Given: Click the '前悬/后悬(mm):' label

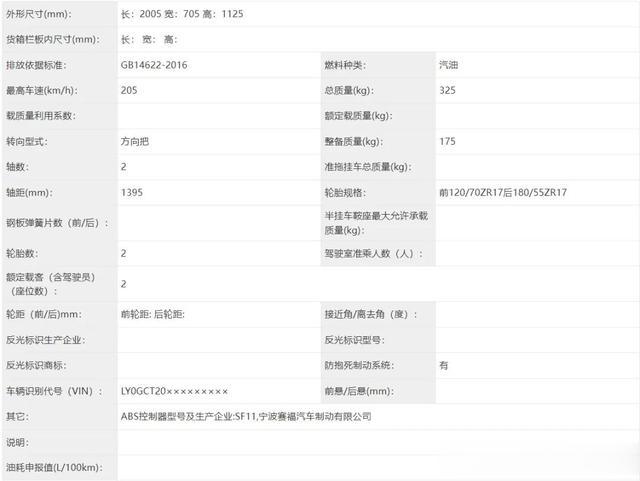Looking at the screenshot, I should point(359,391).
